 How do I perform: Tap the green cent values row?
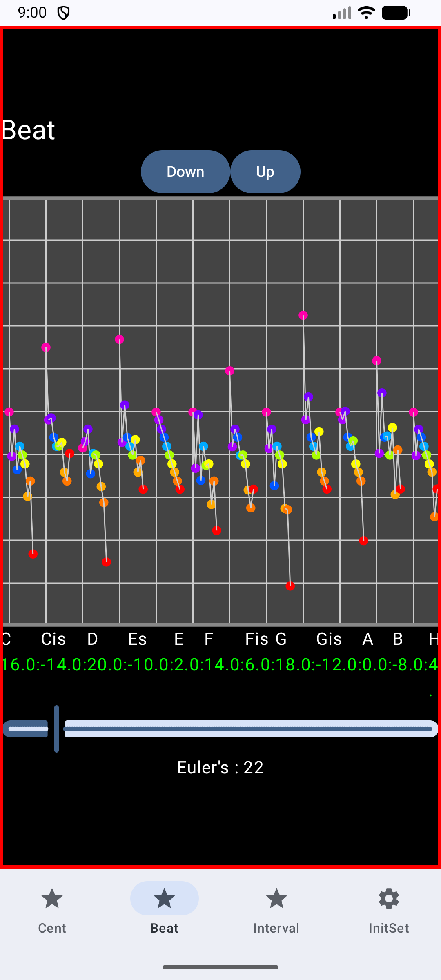tap(220, 665)
